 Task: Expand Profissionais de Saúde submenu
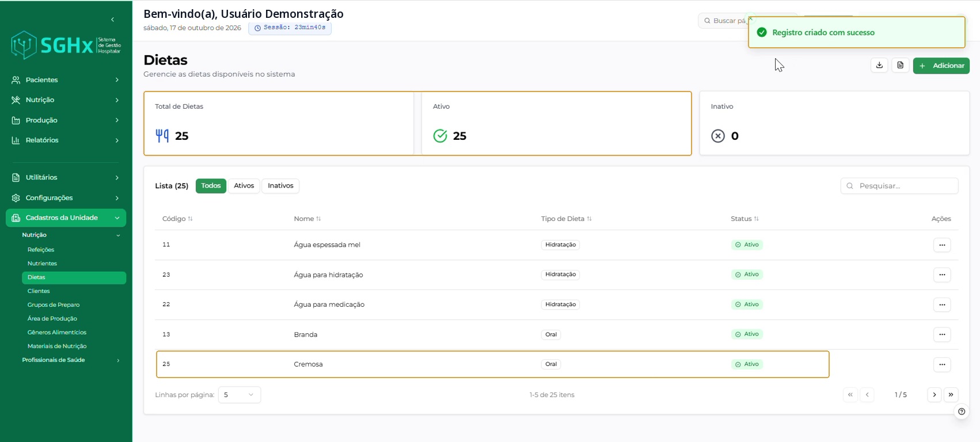tap(71, 360)
